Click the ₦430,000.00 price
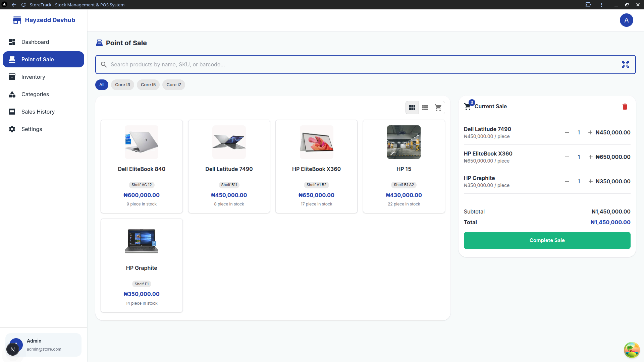 point(404,195)
